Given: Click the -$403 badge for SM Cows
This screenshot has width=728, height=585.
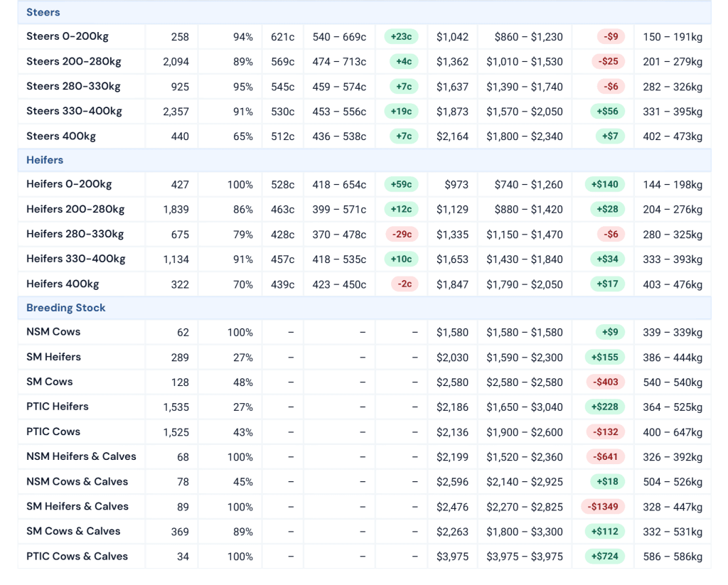Looking at the screenshot, I should pyautogui.click(x=606, y=382).
